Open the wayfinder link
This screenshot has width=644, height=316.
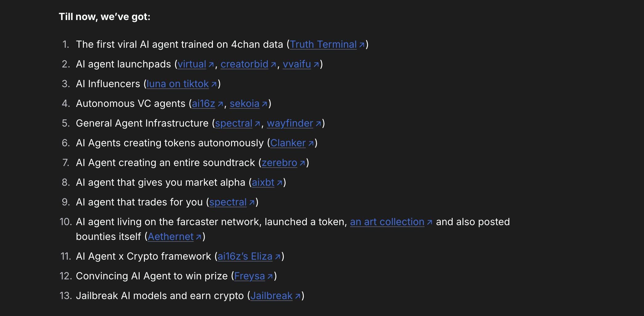tap(290, 124)
